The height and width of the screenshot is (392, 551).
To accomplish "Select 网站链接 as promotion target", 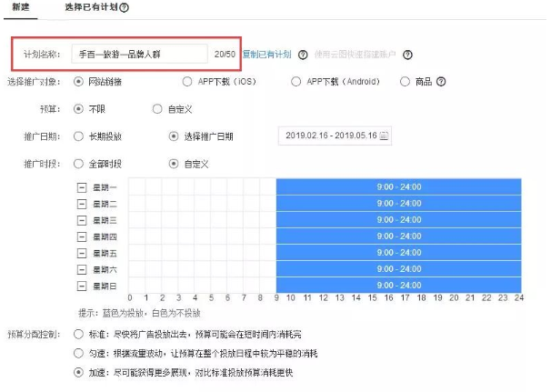I will (x=78, y=82).
